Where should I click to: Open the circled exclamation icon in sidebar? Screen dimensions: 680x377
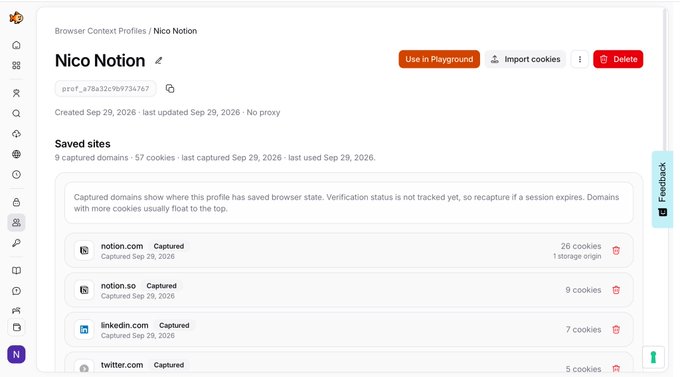coord(16,291)
